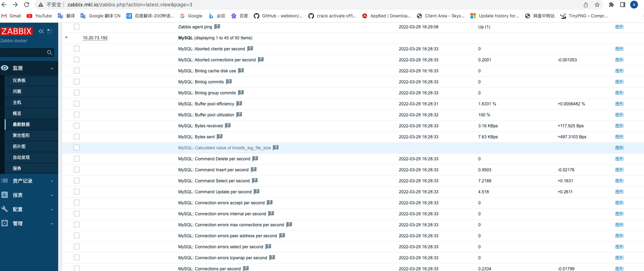Open the GitHub webleon bookmark
This screenshot has width=644, height=271.
(x=278, y=16)
